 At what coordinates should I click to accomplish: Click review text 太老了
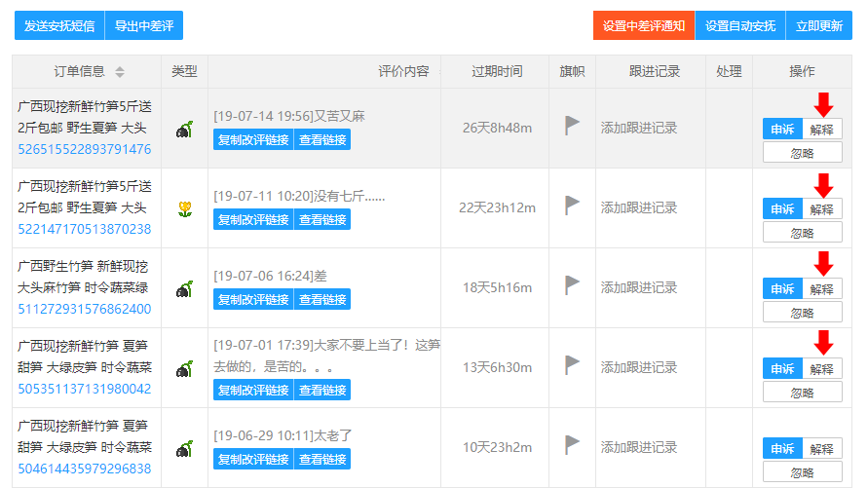333,435
